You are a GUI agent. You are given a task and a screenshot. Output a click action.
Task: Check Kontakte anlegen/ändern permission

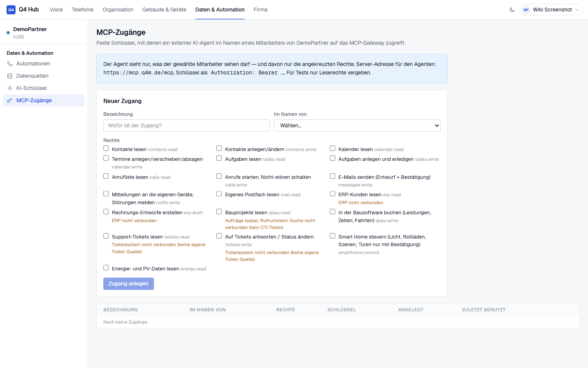click(219, 148)
